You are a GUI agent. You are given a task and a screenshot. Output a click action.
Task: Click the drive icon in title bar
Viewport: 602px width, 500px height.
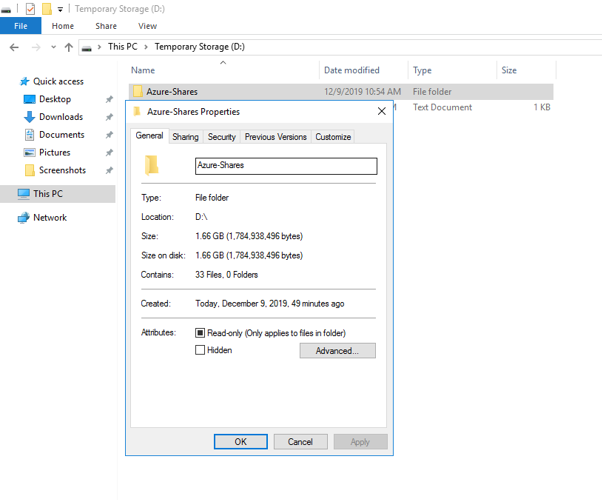pos(6,10)
